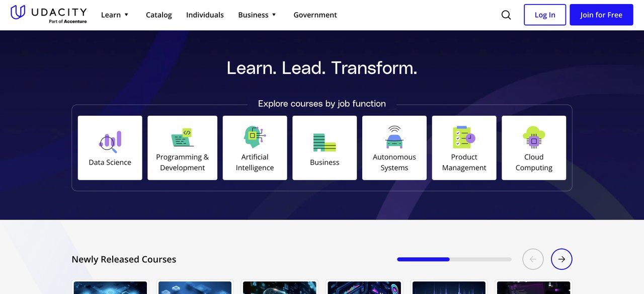The width and height of the screenshot is (644, 294).
Task: Click the Product Management card text
Action: tap(464, 162)
